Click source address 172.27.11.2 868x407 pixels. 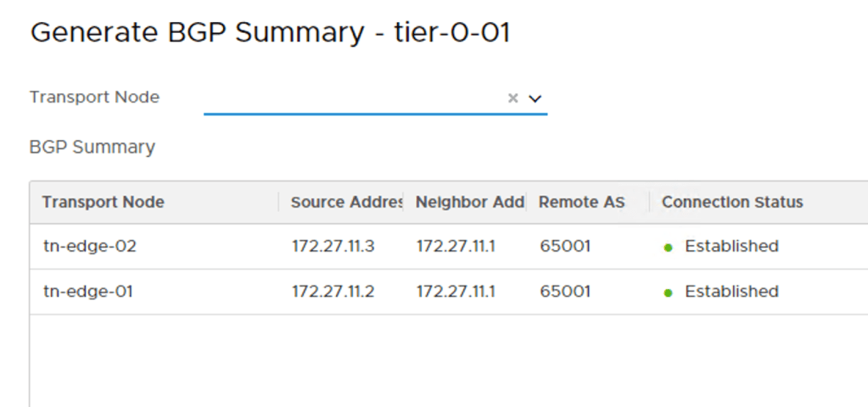[333, 292]
